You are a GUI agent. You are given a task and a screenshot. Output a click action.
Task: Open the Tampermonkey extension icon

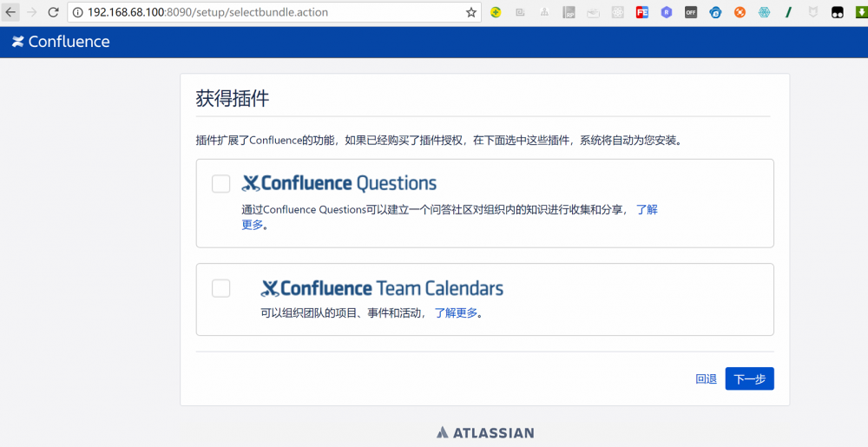pyautogui.click(x=837, y=12)
